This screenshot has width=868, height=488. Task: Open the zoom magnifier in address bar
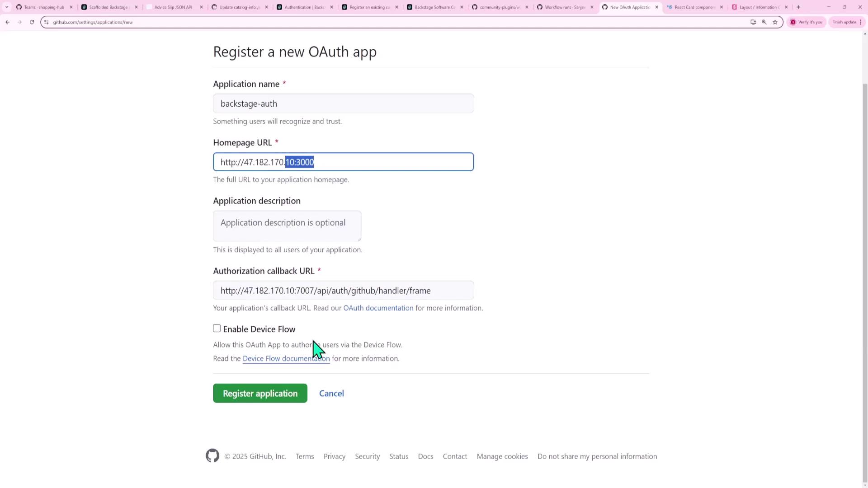(x=764, y=22)
